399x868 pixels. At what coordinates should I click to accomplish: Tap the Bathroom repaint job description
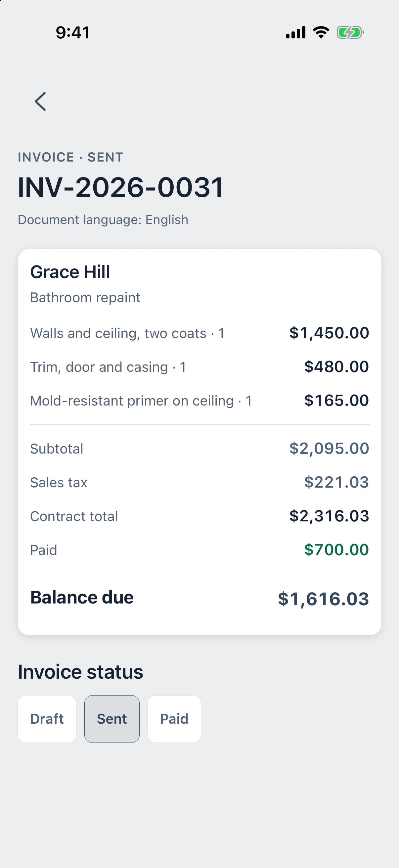[85, 298]
